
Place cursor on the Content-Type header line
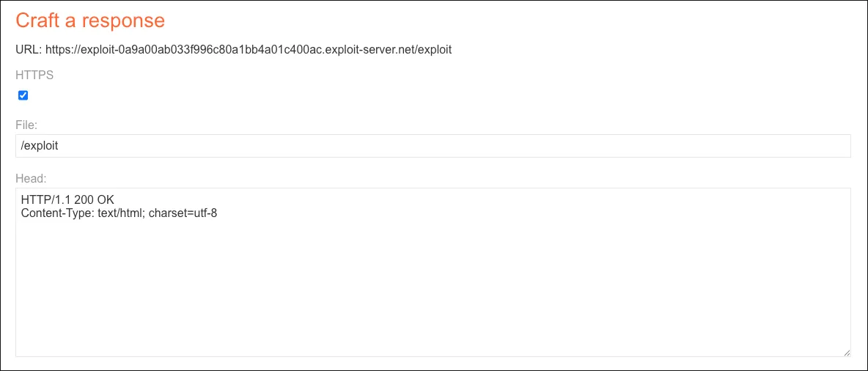(x=119, y=213)
